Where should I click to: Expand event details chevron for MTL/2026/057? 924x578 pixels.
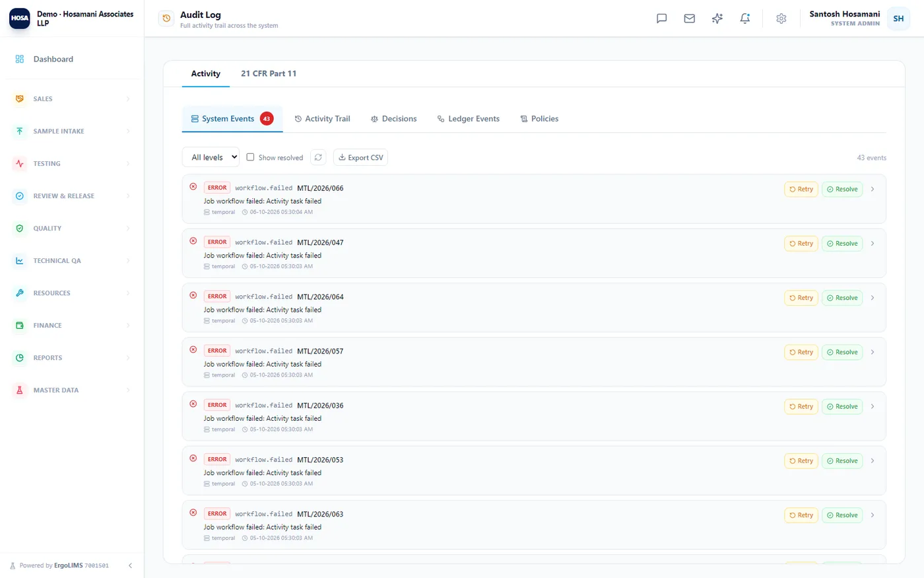(873, 352)
